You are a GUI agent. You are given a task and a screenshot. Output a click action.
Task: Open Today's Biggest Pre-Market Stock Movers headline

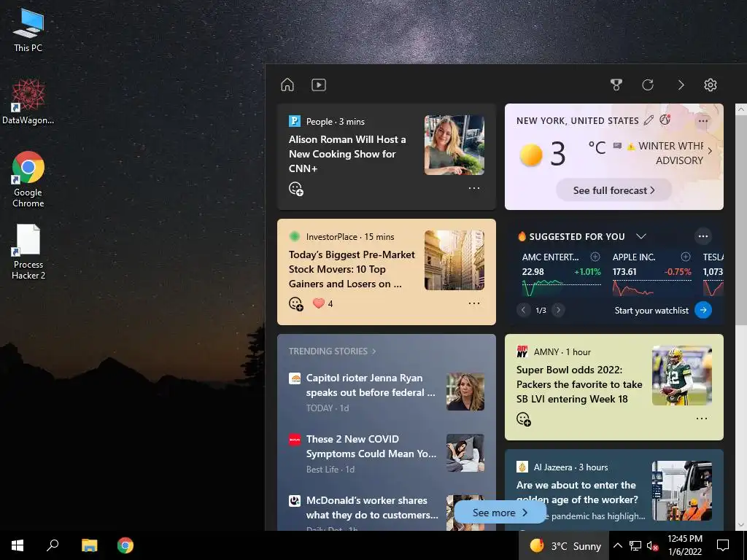click(352, 269)
